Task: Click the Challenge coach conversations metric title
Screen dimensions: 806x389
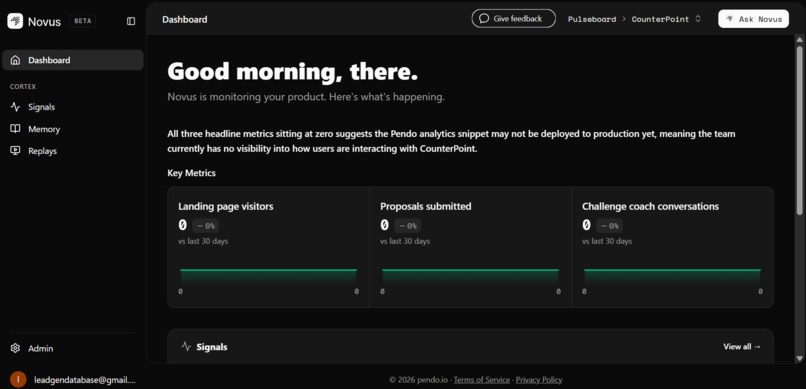Action: point(650,207)
